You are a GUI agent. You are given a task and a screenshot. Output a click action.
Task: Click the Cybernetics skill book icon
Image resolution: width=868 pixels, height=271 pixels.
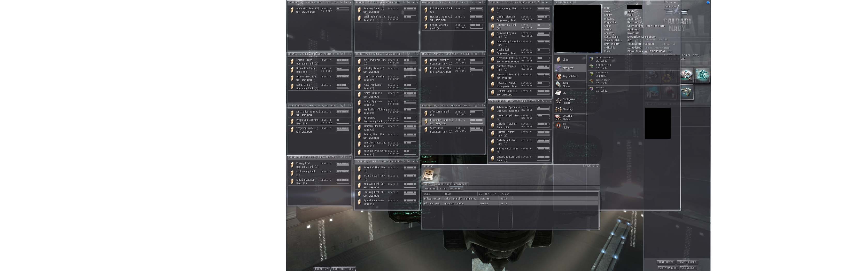click(x=493, y=27)
